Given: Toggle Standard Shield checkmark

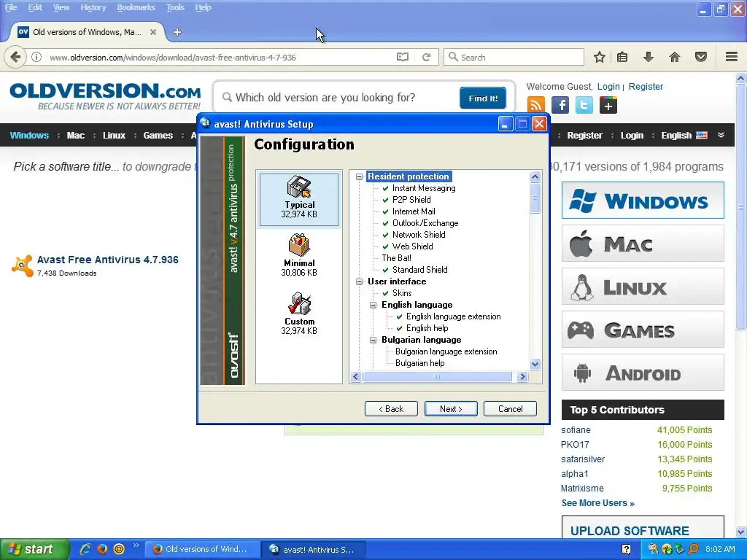Looking at the screenshot, I should pyautogui.click(x=386, y=270).
